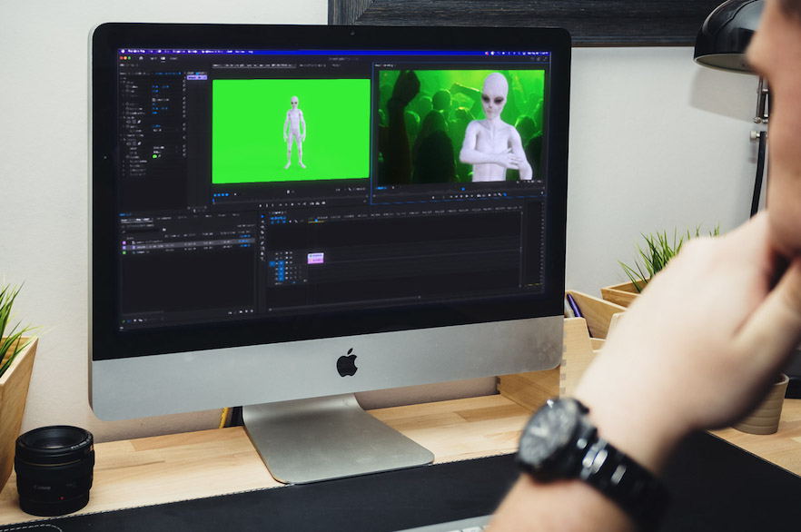
Task: Click the Program monitor scrub bar playhead
Action: pyautogui.click(x=463, y=189)
